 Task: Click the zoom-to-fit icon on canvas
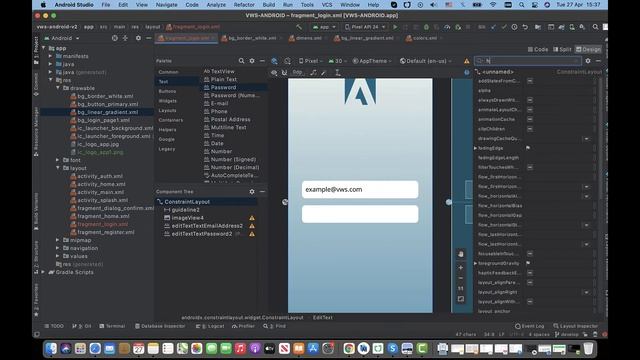tap(461, 299)
